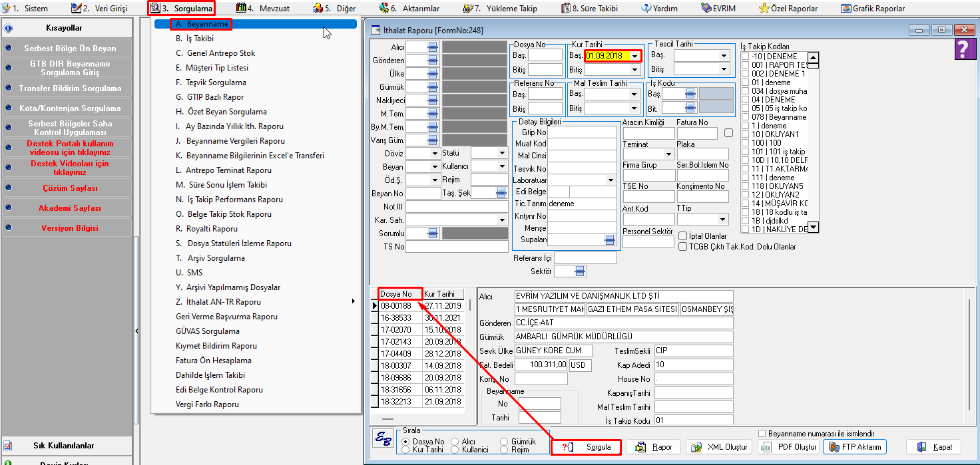Screen dimensions: 980x465
Task: Open the Z. İthalat AN-TR Raporu submenu
Action: point(256,302)
